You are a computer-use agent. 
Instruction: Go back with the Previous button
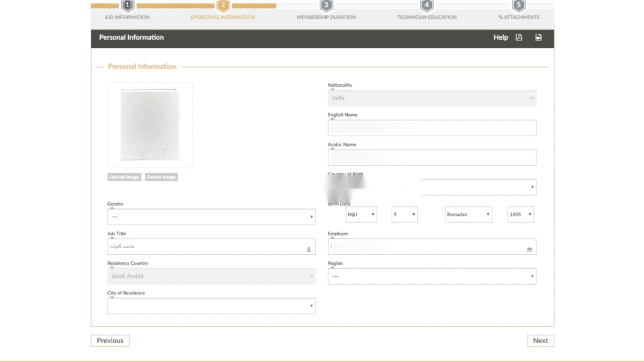click(x=110, y=341)
